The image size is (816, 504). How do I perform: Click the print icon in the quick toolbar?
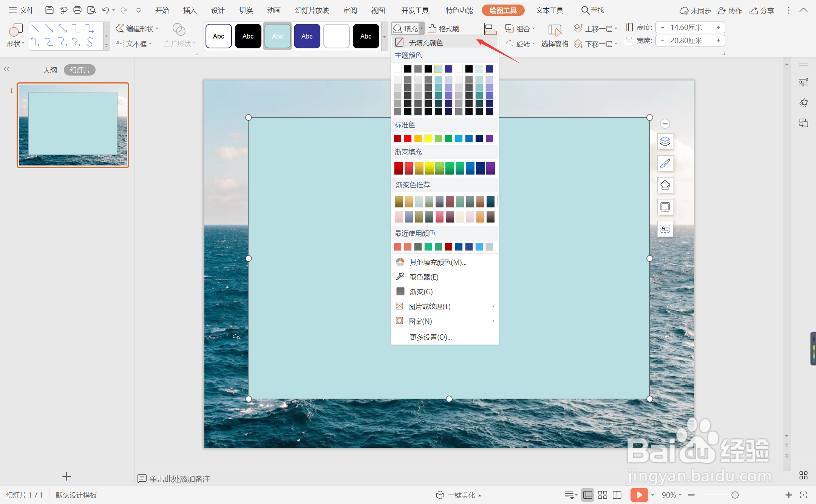77,10
